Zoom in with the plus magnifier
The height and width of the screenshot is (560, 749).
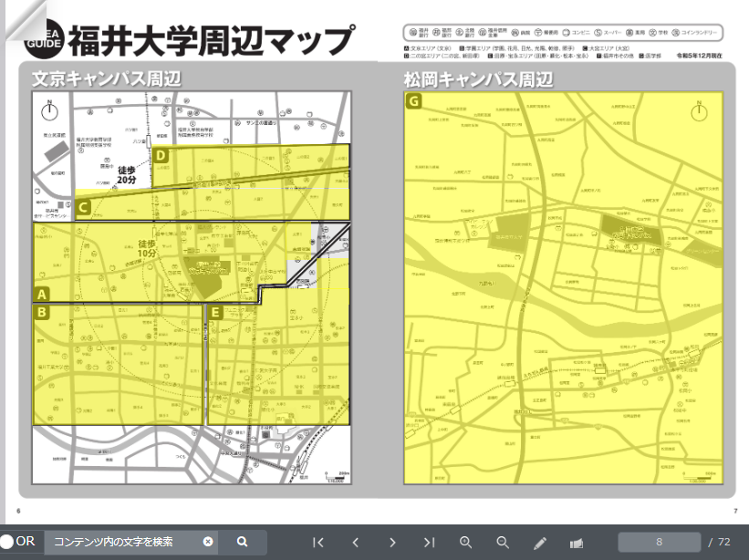coord(466,543)
